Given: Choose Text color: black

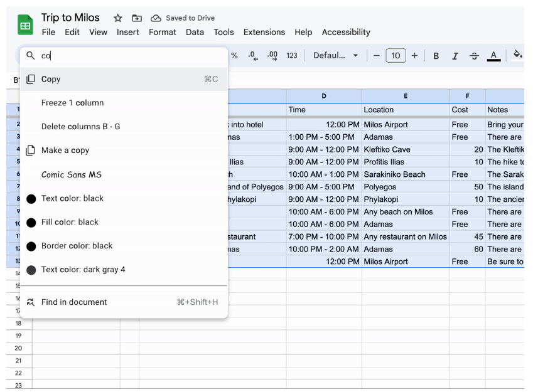Looking at the screenshot, I should point(124,198).
